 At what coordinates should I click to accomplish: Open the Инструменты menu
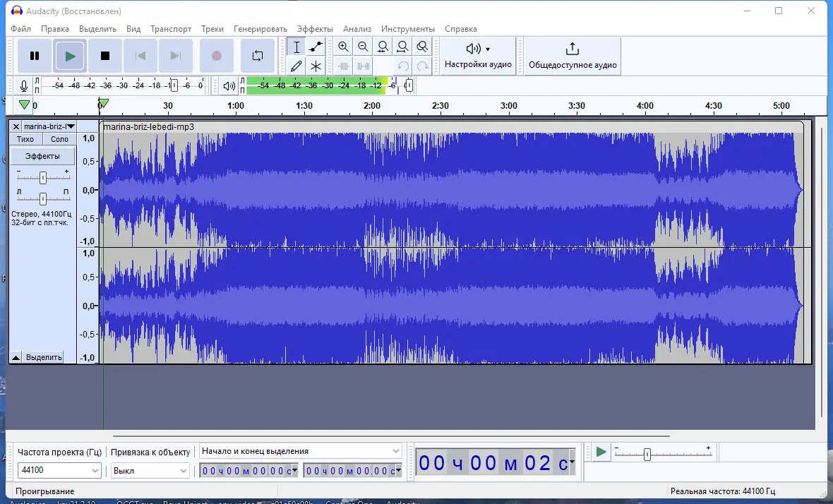click(x=408, y=29)
